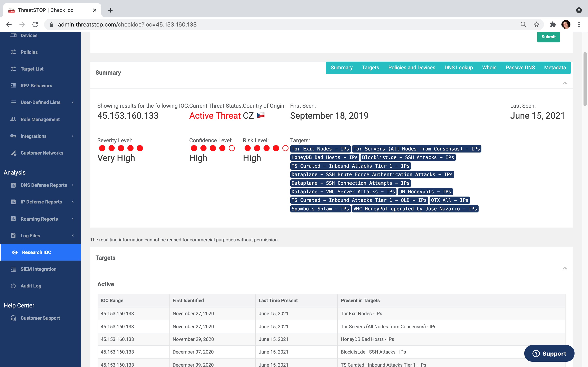The height and width of the screenshot is (367, 588).
Task: Switch to the Whois tab
Action: (489, 68)
